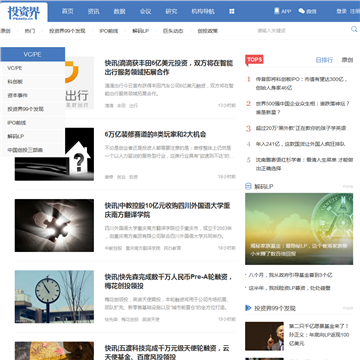Open the 滴滴获丰田6亿美元投资 article headline

[169, 68]
